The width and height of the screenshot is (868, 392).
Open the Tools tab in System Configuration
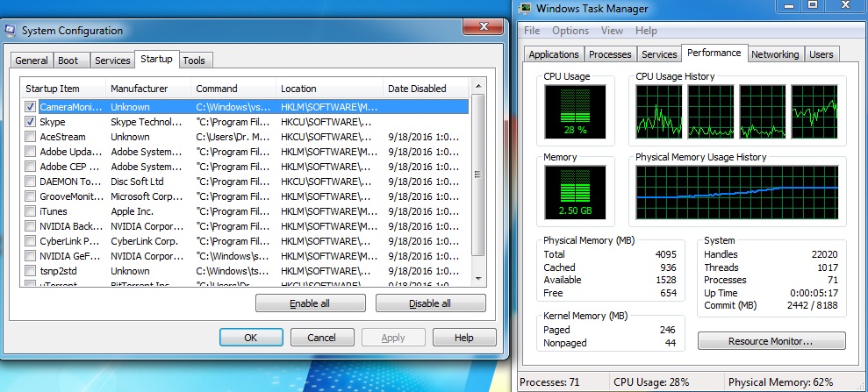pos(194,61)
